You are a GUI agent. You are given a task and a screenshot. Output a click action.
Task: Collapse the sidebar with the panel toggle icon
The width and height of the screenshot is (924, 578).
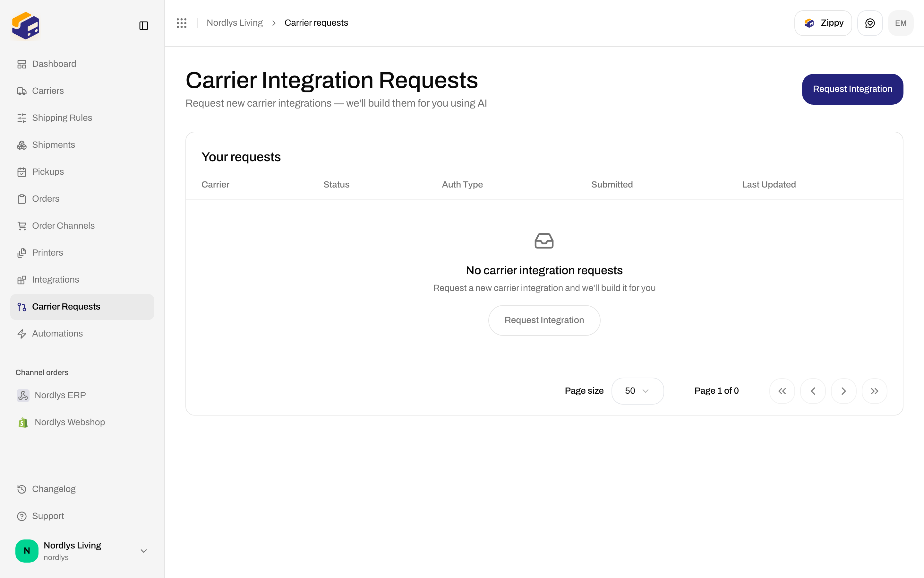[143, 26]
